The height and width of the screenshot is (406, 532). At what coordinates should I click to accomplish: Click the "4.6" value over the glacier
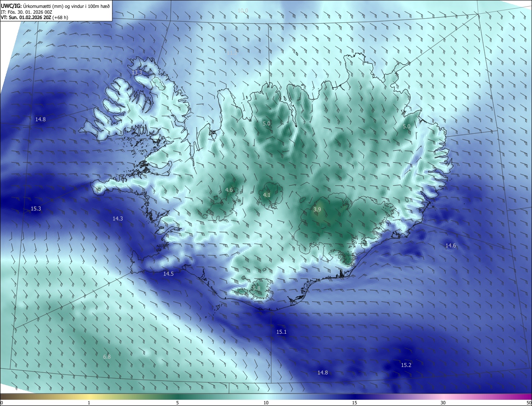pyautogui.click(x=229, y=190)
